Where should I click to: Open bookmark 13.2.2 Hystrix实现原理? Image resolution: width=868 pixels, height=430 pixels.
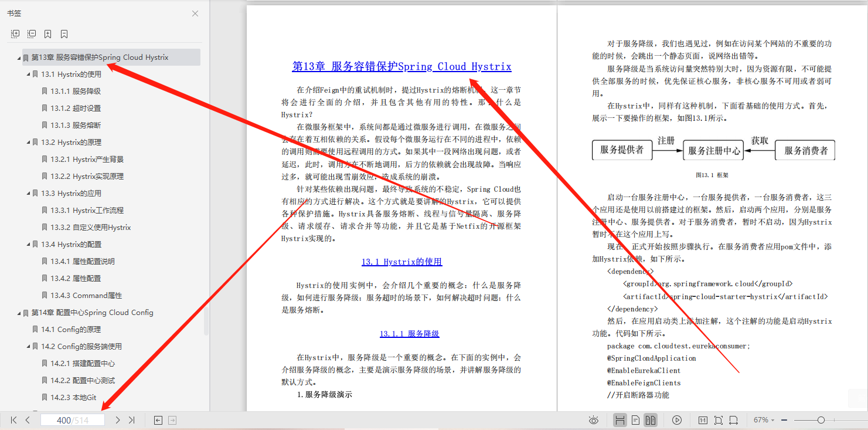click(x=87, y=177)
